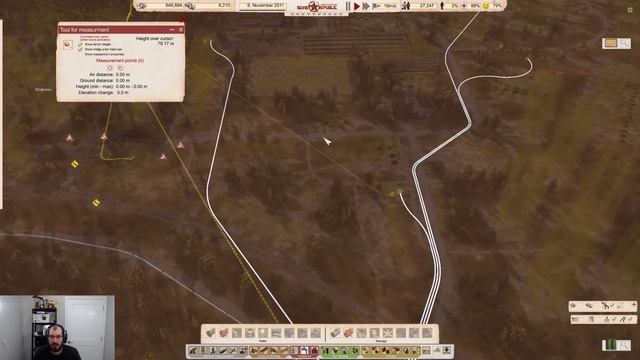Click the population count 27,247
This screenshot has height=360, width=640.
point(427,6)
